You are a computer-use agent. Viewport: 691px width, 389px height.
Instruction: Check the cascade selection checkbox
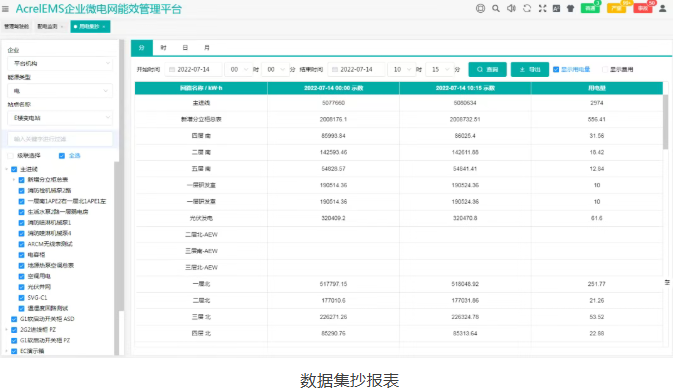pos(11,156)
